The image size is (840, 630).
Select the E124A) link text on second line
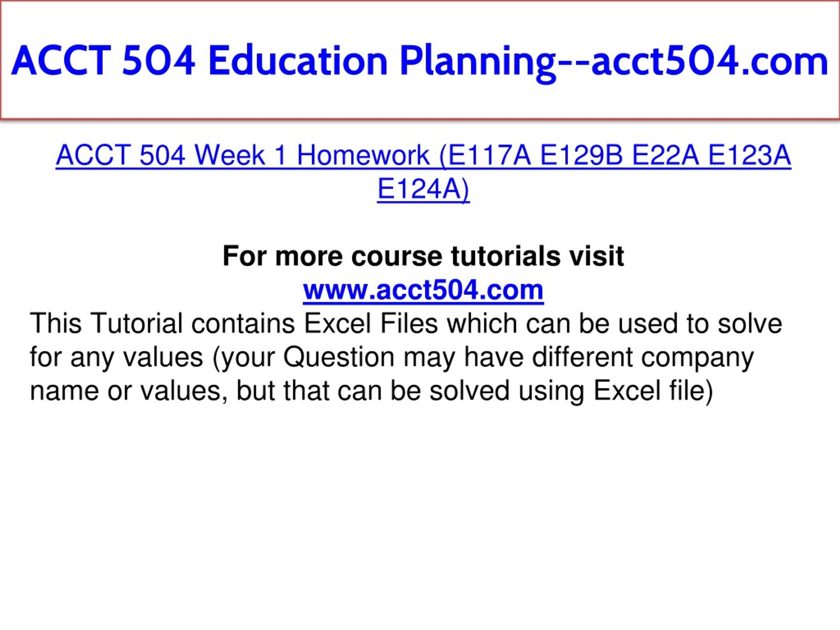pyautogui.click(x=423, y=189)
